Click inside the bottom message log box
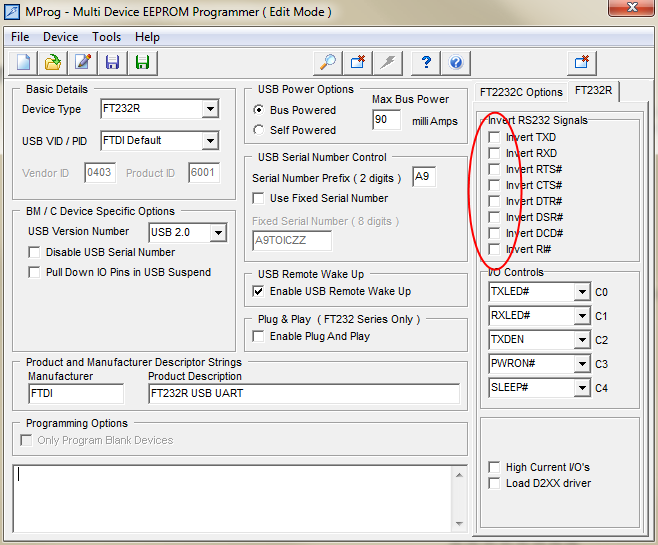Viewport: 658px width, 545px height. 232,498
